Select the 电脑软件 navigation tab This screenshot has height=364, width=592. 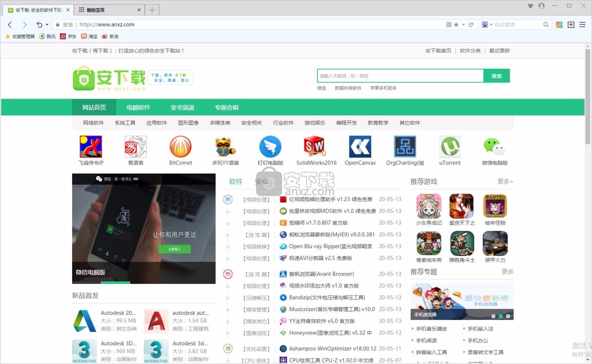138,108
